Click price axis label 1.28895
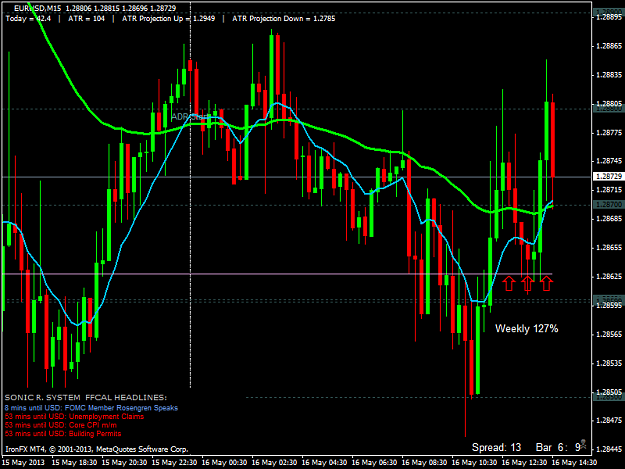 (609, 17)
